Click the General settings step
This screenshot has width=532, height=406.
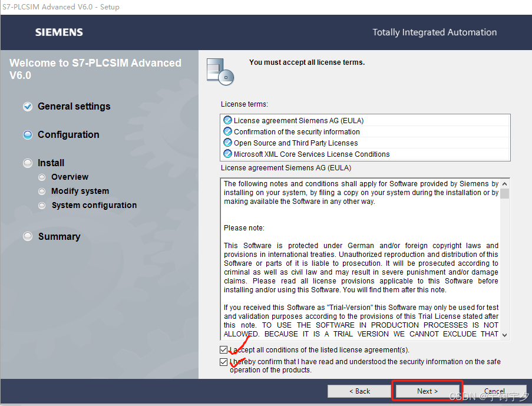click(74, 106)
